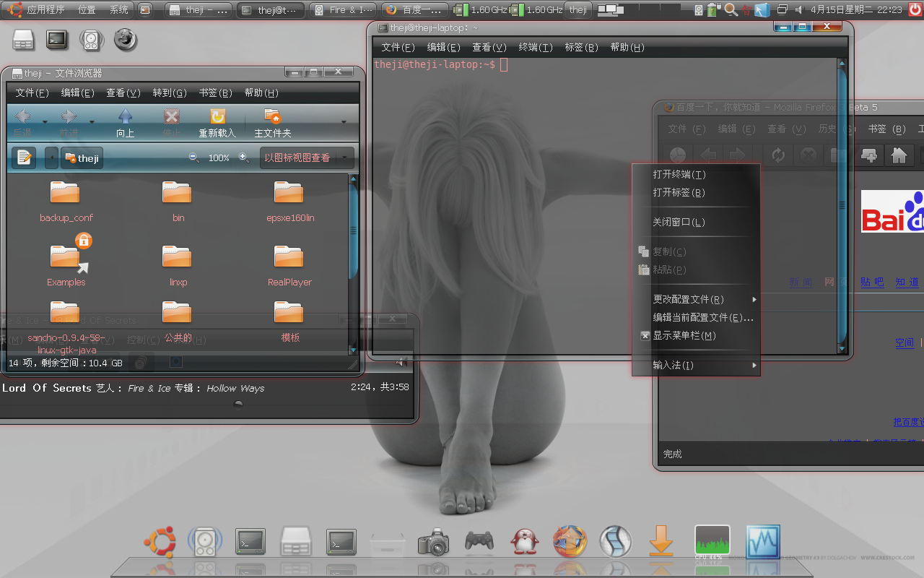This screenshot has width=924, height=578.
Task: Choose 编辑当前配置文件 in context menu
Action: [x=696, y=317]
